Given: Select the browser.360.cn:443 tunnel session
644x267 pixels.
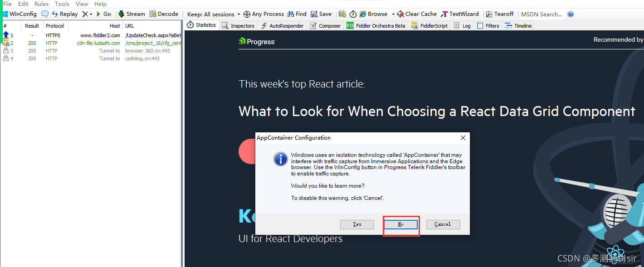Looking at the screenshot, I should click(91, 51).
